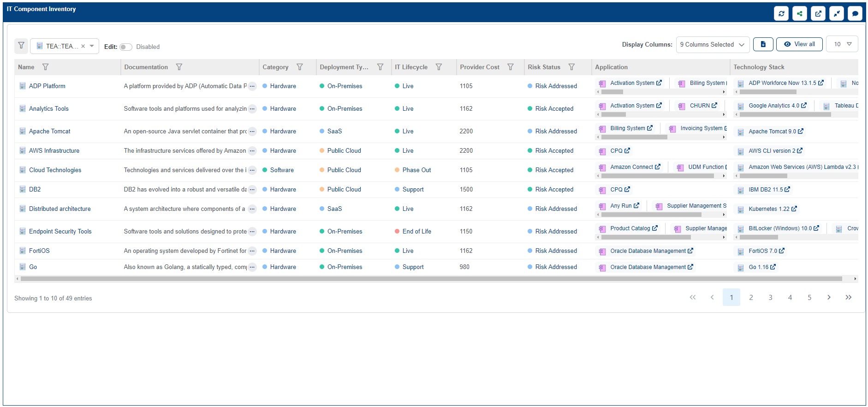The image size is (868, 407).
Task: Click View all with eye icon
Action: click(x=799, y=44)
